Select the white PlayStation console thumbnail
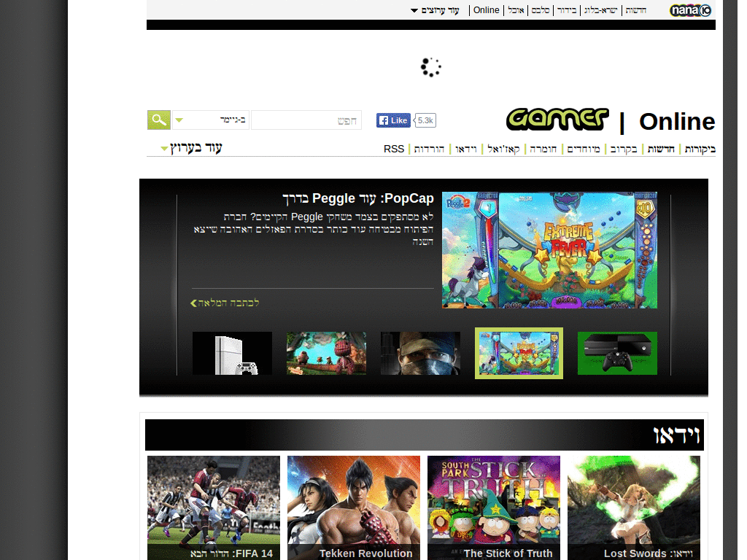Viewport: 747px width, 560px height. click(233, 354)
